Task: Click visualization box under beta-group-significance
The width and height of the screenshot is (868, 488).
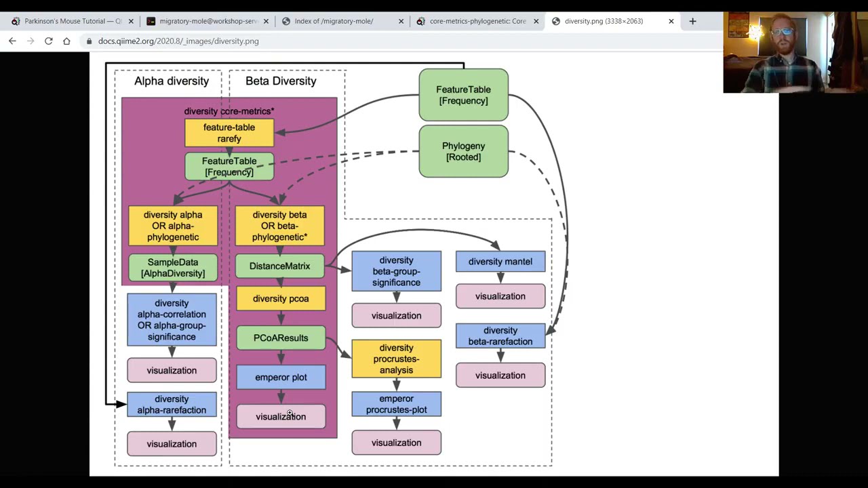Action: [x=396, y=316]
